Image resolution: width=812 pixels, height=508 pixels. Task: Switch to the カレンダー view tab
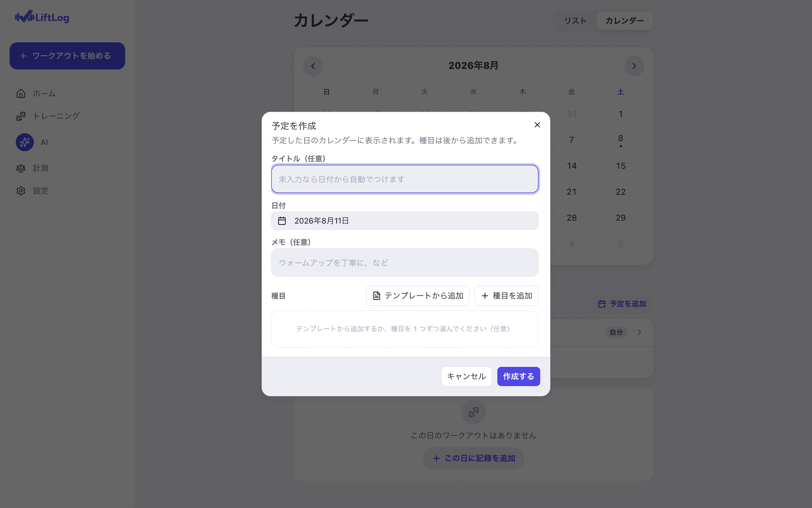tap(625, 21)
